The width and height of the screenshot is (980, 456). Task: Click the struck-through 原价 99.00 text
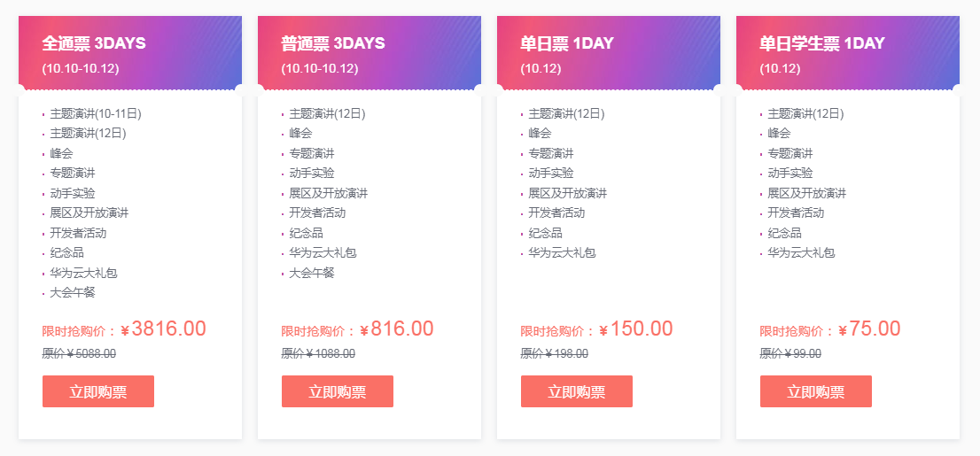[x=790, y=353]
